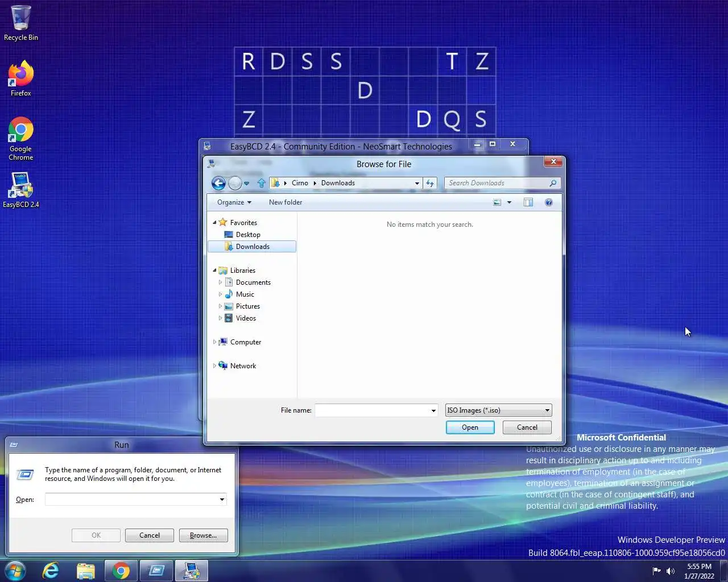Expand the Network node
The image size is (728, 582).
[x=214, y=366]
